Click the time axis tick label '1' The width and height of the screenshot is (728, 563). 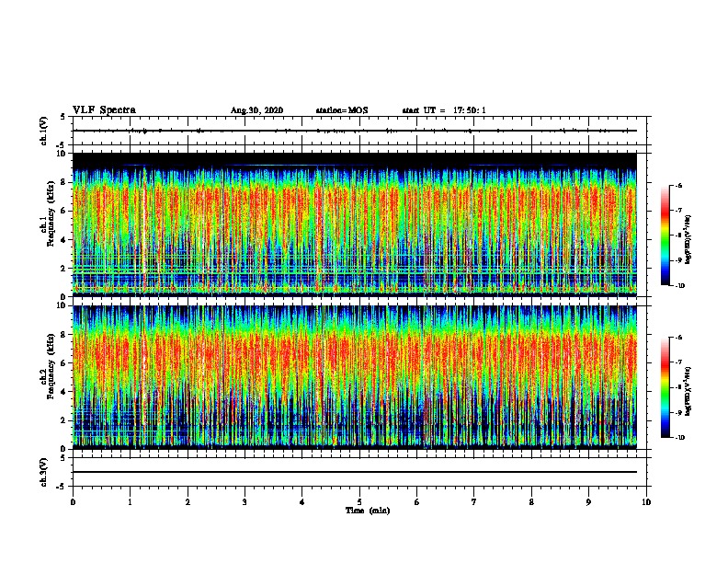pyautogui.click(x=130, y=502)
